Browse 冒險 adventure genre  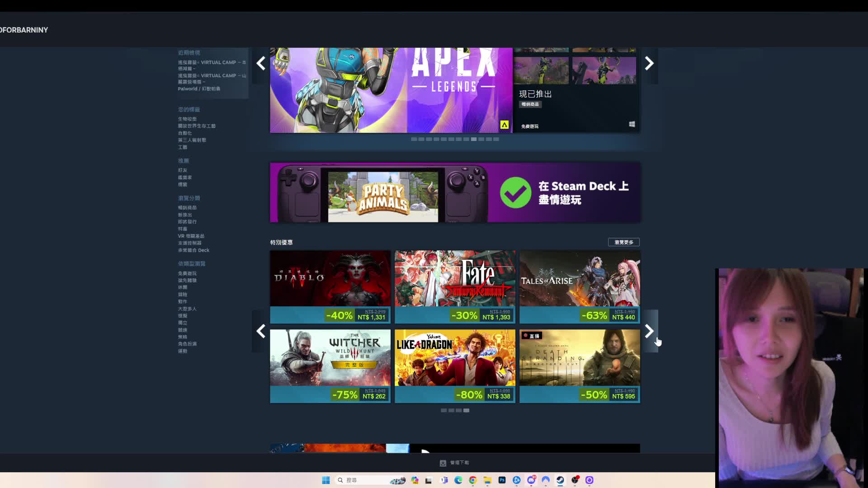[182, 295]
